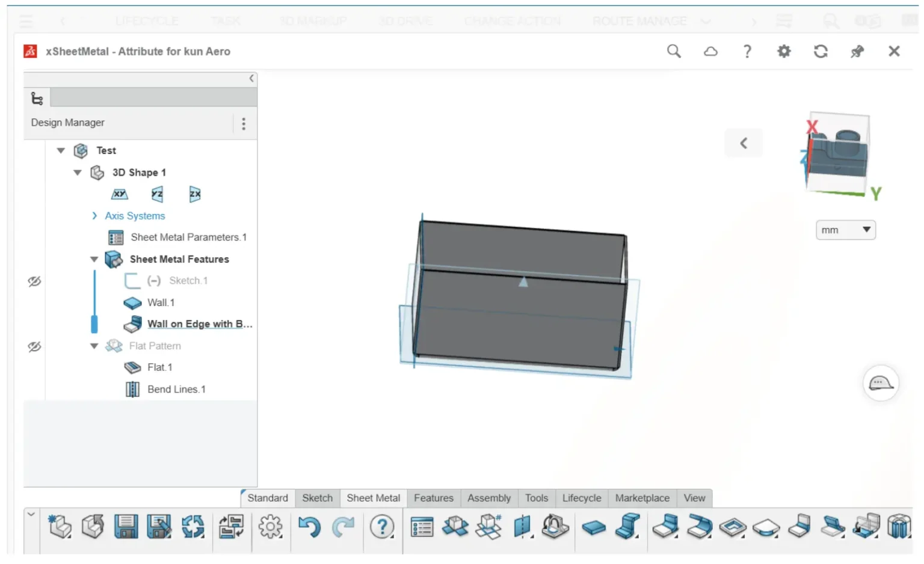924x564 pixels.
Task: Click the title bar refresh icon
Action: click(821, 52)
